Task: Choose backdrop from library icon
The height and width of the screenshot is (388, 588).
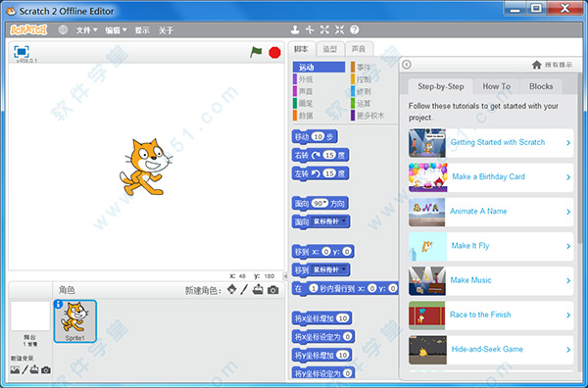Action: pos(15,370)
